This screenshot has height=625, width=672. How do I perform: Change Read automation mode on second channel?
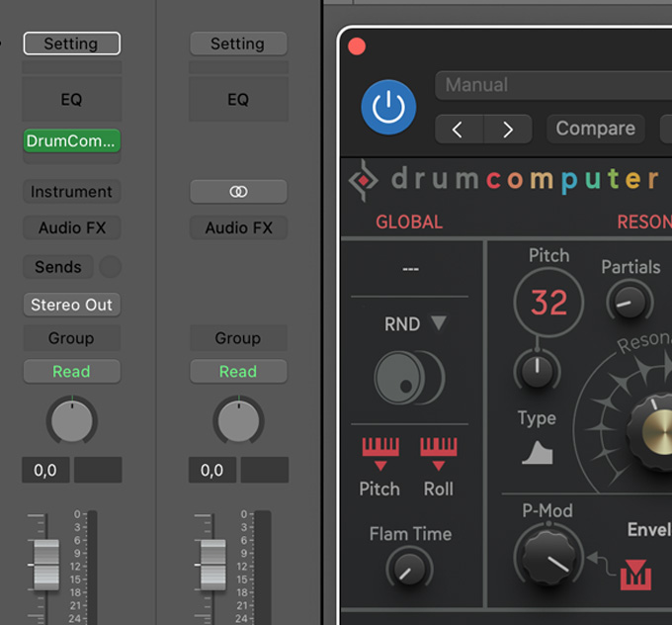point(238,372)
